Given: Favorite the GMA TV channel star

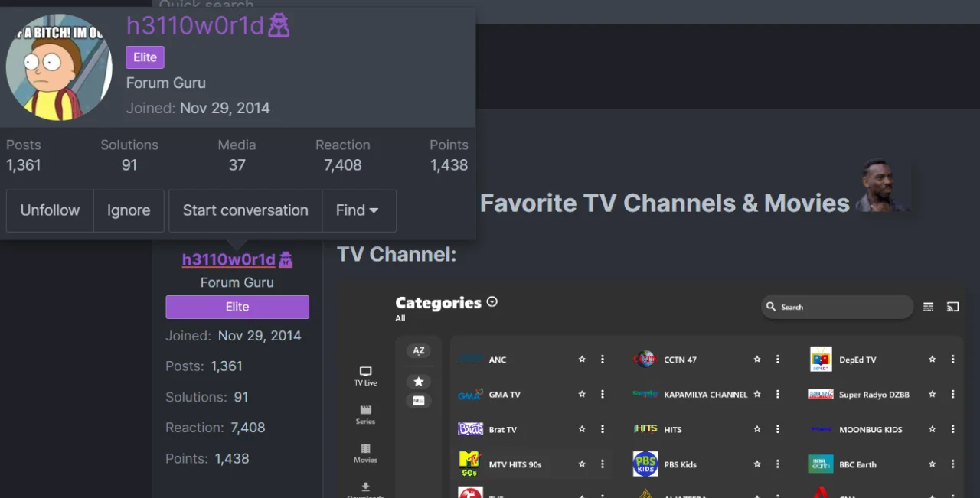Looking at the screenshot, I should pyautogui.click(x=582, y=395).
